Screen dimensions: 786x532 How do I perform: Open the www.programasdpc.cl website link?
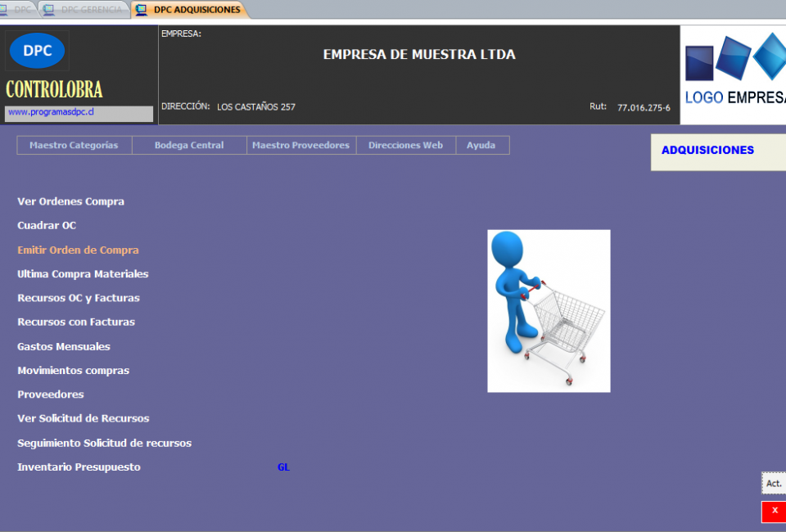pyautogui.click(x=51, y=112)
